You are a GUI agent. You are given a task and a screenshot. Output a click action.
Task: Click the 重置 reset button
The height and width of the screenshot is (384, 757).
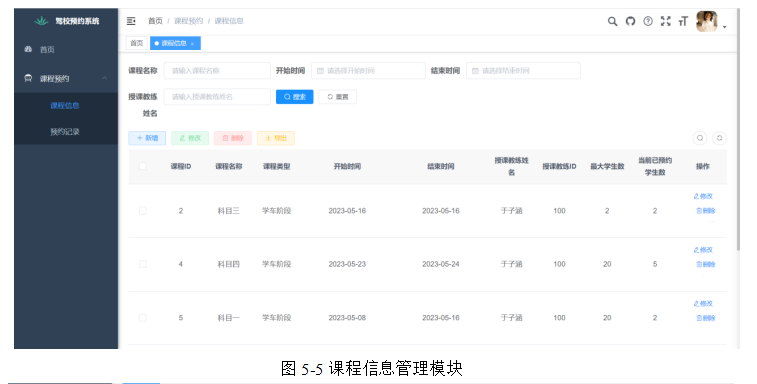pyautogui.click(x=337, y=97)
